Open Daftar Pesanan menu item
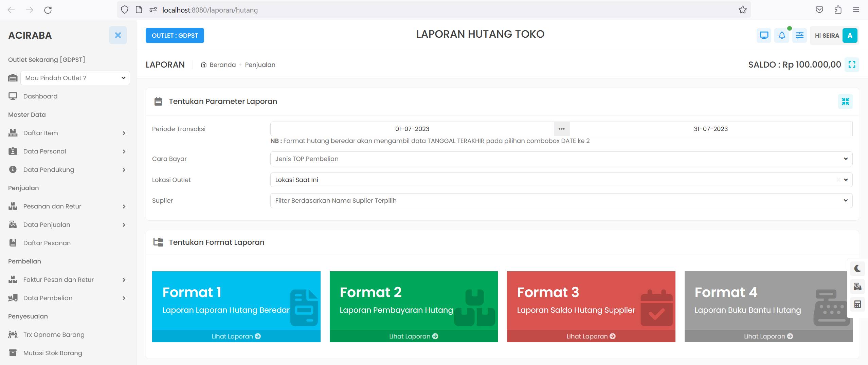The height and width of the screenshot is (365, 868). click(47, 243)
